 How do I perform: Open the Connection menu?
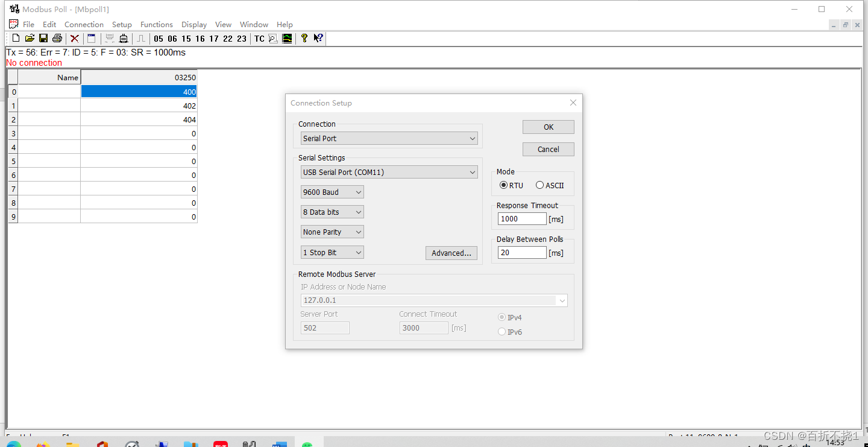84,24
